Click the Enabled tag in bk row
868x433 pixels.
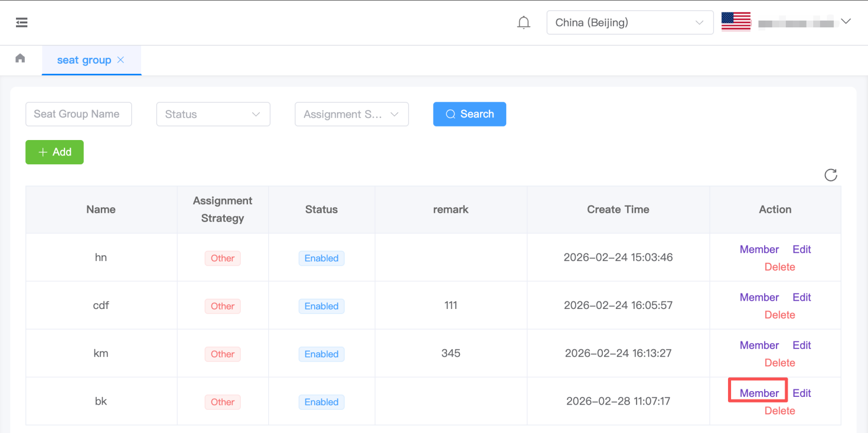321,403
